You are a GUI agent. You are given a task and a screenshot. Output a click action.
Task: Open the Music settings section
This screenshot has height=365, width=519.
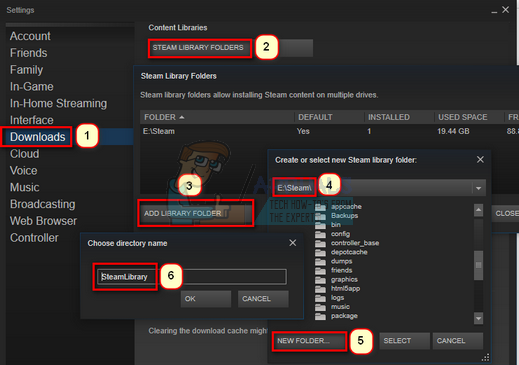pos(24,187)
